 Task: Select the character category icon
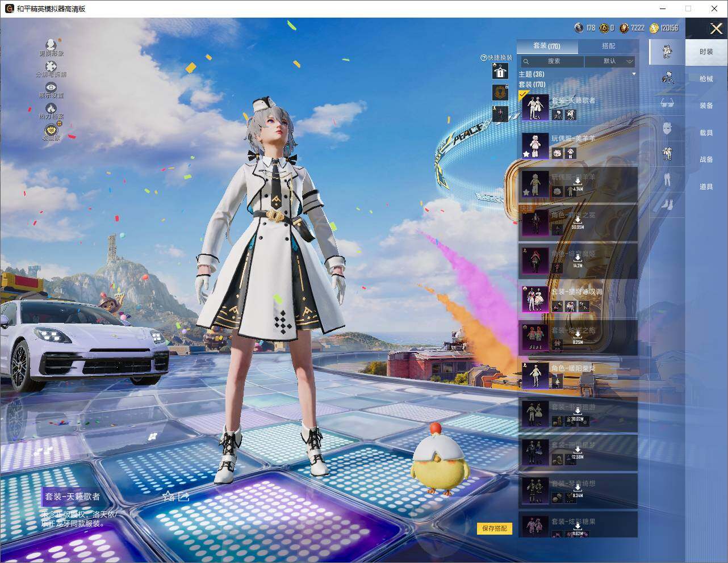click(x=667, y=77)
